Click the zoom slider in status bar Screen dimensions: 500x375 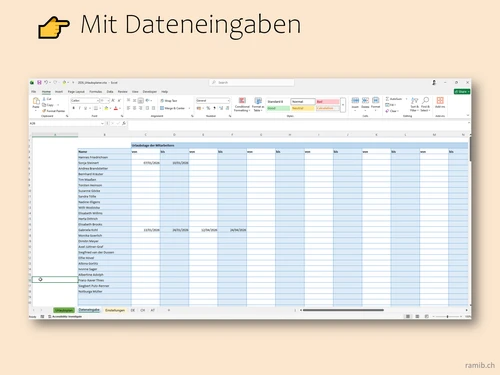tap(447, 316)
